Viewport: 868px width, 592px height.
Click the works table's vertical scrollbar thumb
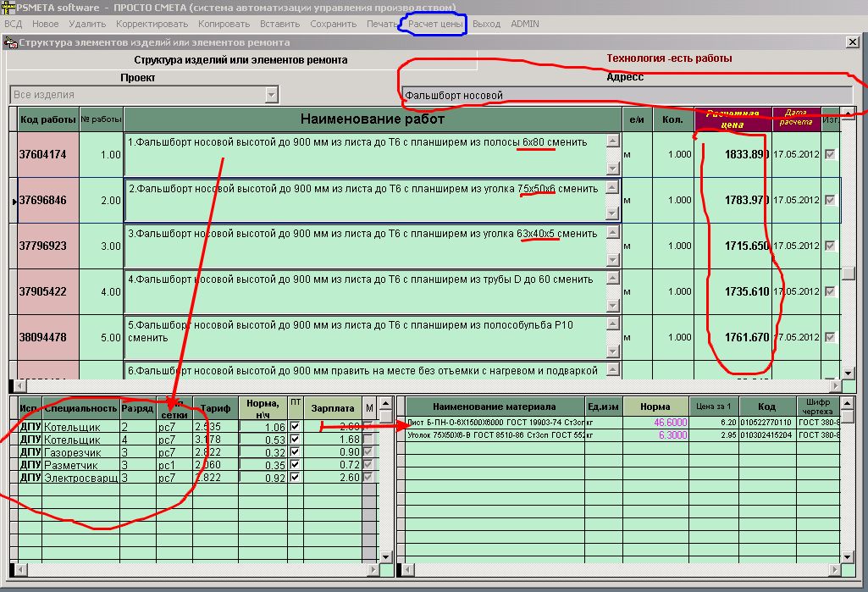[848, 274]
